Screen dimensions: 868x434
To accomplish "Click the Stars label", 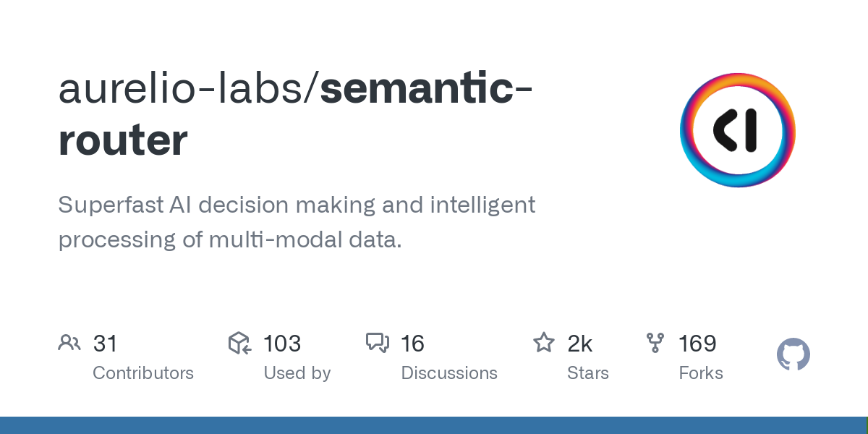I will click(588, 373).
